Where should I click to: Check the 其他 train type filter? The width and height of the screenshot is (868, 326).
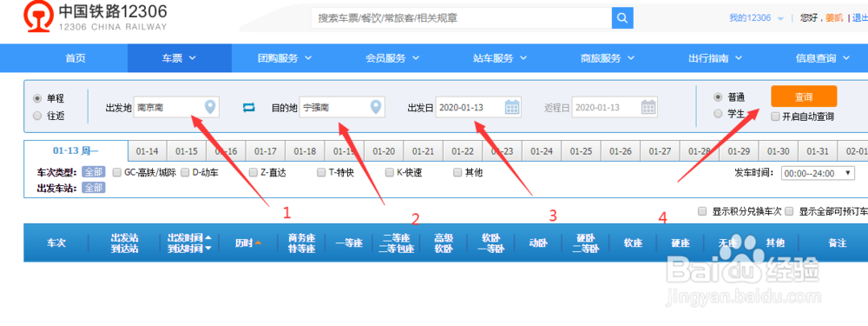[457, 172]
